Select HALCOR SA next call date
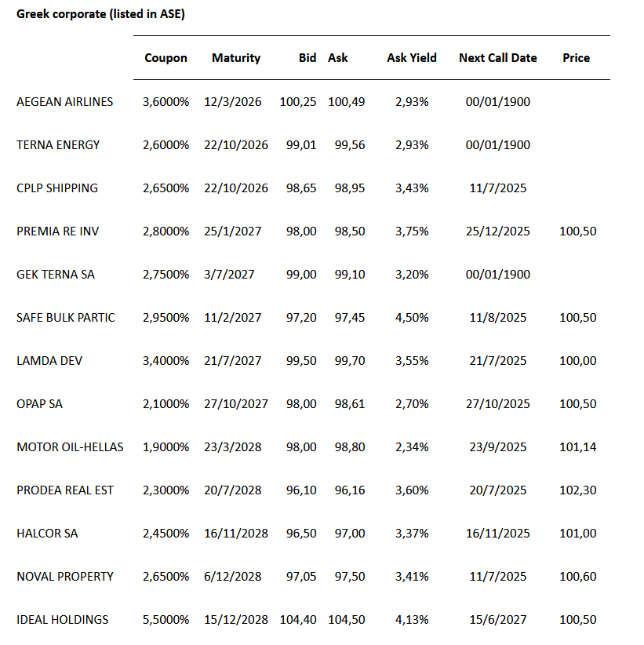 (x=497, y=534)
